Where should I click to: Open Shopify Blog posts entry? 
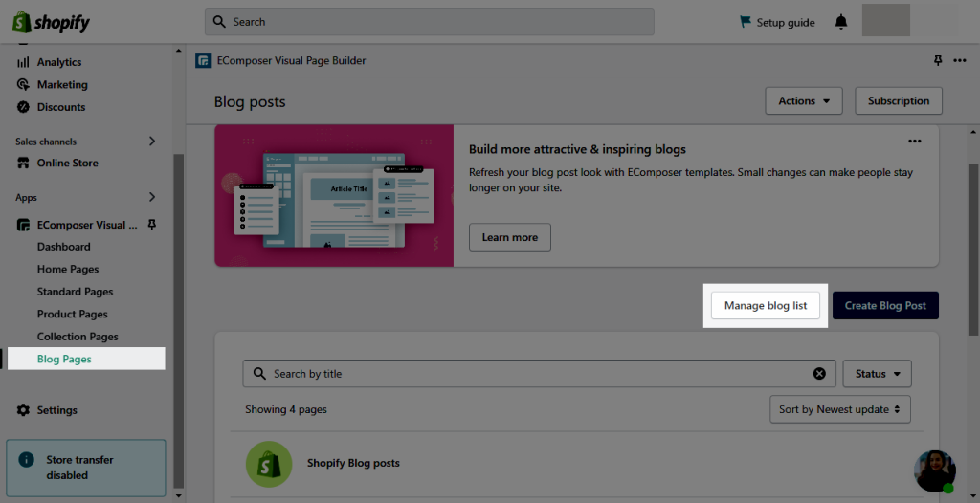click(x=354, y=463)
